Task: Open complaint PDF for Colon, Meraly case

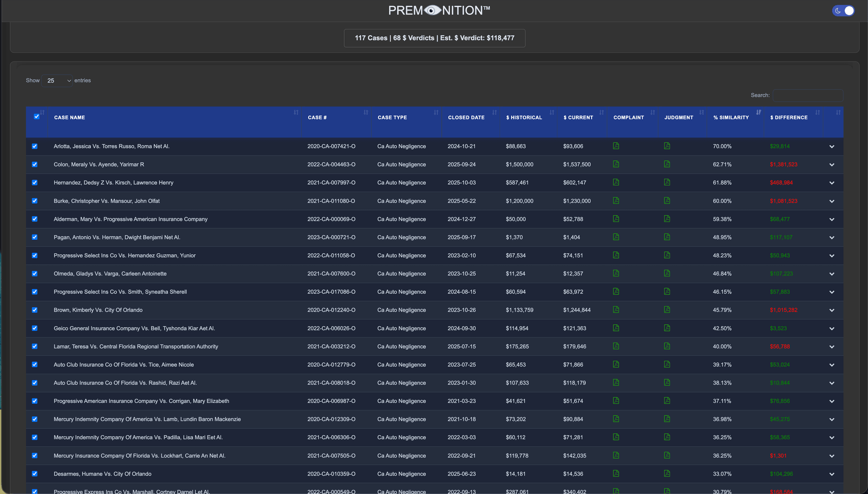Action: tap(616, 164)
